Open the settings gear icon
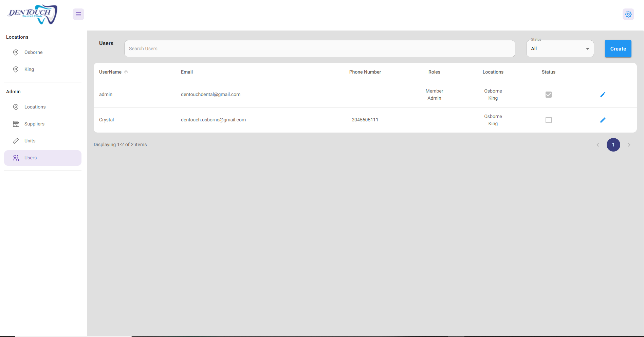 (x=628, y=14)
